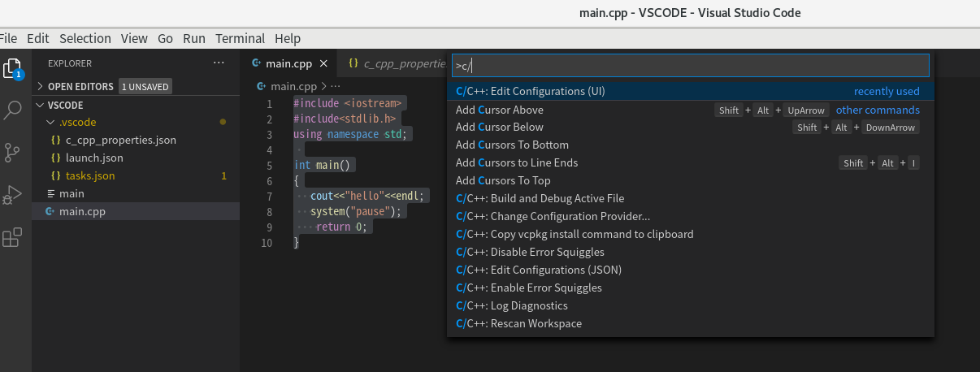
Task: Click the launch.json file icon in tree
Action: coord(55,158)
